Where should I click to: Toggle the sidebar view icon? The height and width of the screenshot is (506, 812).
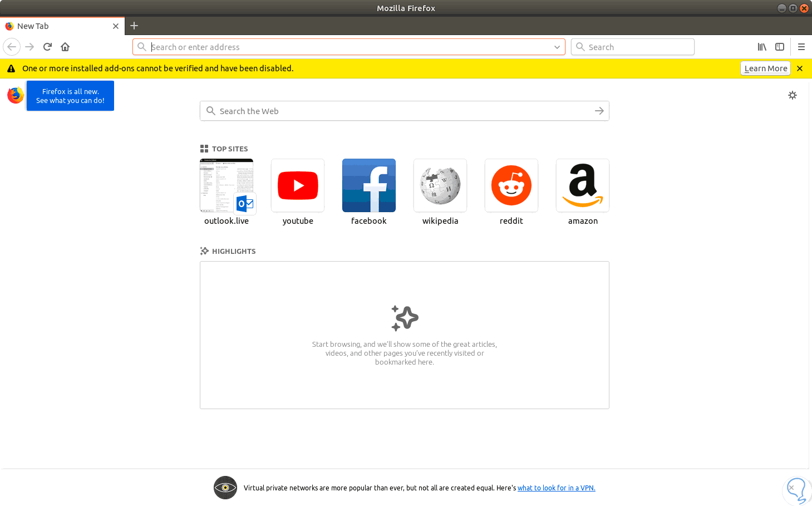(780, 47)
